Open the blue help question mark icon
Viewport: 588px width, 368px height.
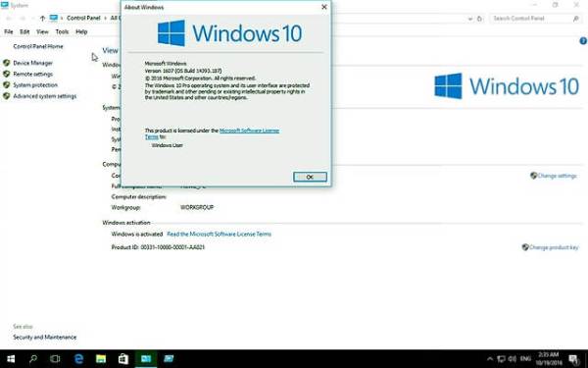(x=583, y=41)
